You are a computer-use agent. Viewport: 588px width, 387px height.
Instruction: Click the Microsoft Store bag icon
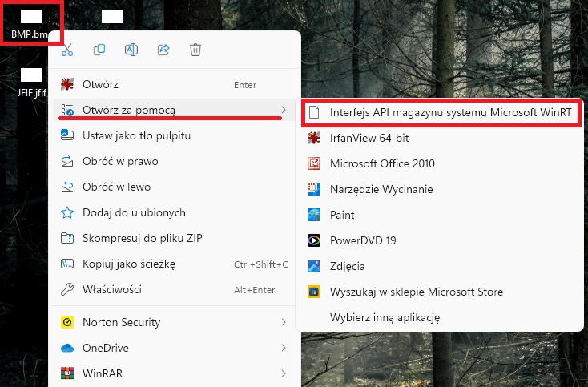click(314, 292)
